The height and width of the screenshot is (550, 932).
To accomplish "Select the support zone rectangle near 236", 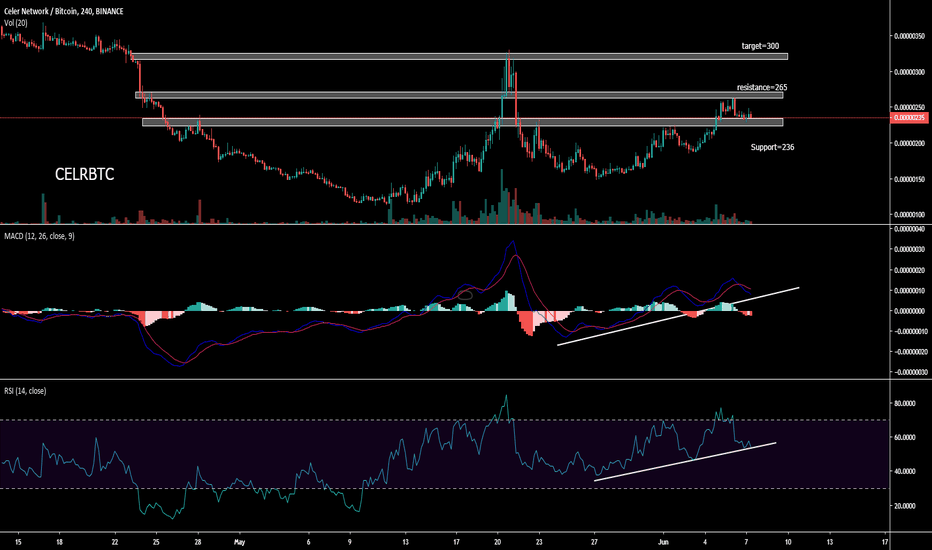I will coord(462,122).
